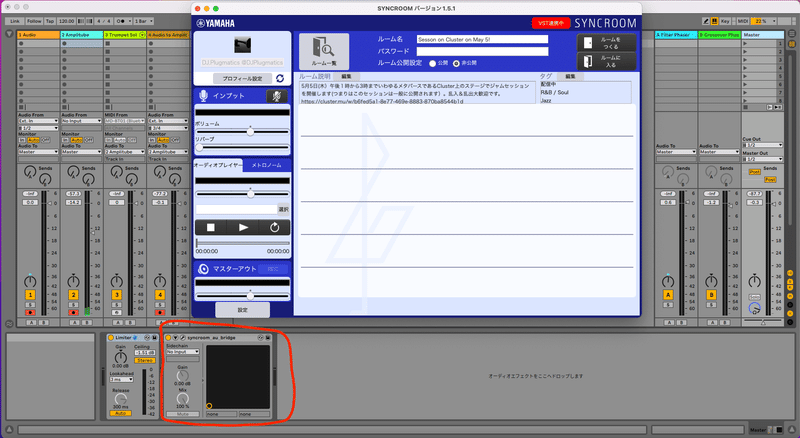Toggle the microphone mute icon in Input section

pyautogui.click(x=277, y=96)
